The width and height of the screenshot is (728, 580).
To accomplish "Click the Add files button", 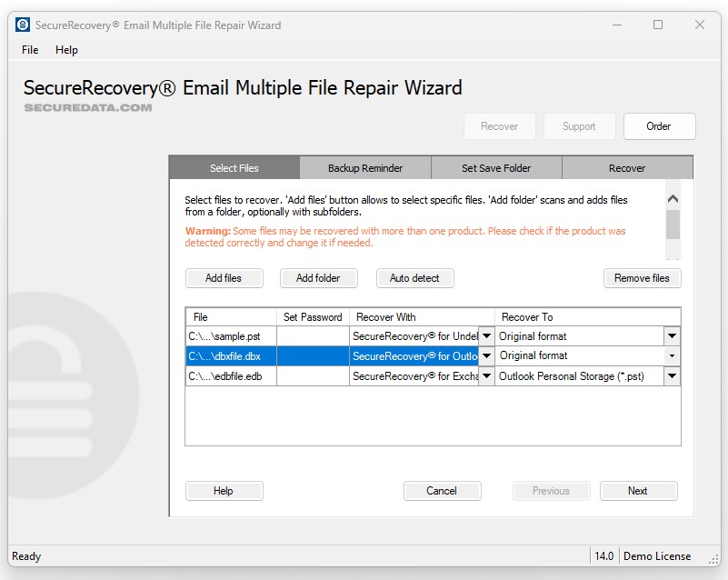I will click(224, 278).
